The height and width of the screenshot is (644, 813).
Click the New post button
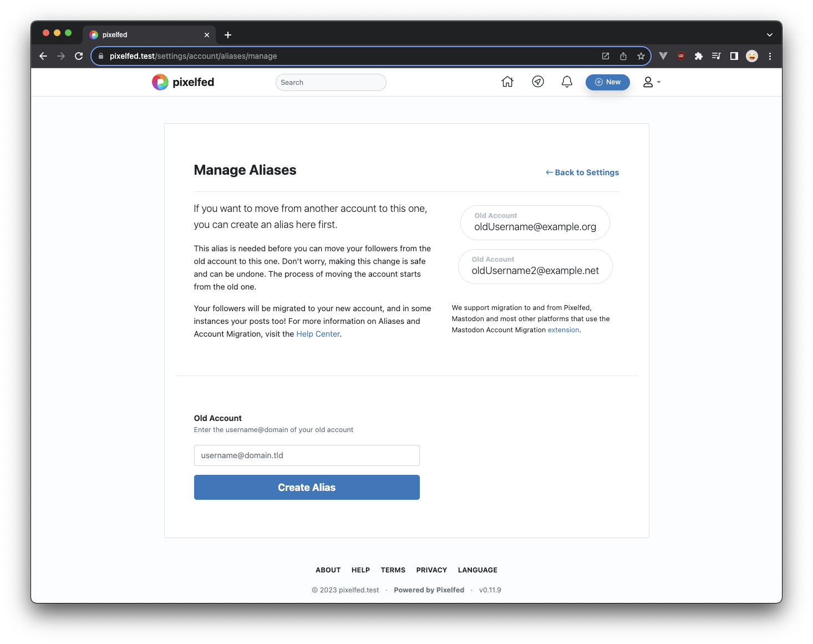click(x=607, y=82)
